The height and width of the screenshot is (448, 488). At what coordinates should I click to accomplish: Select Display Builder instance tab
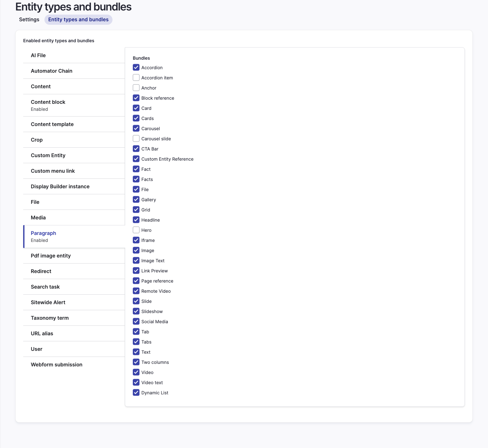[x=74, y=186]
